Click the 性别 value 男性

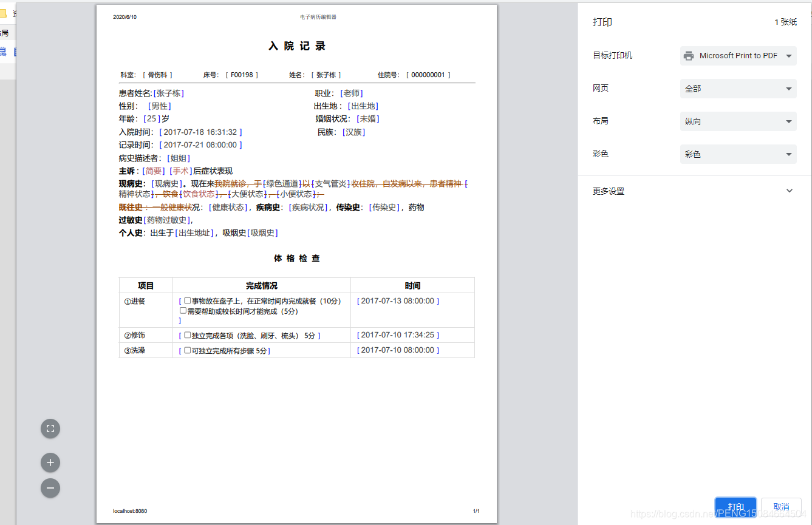160,106
